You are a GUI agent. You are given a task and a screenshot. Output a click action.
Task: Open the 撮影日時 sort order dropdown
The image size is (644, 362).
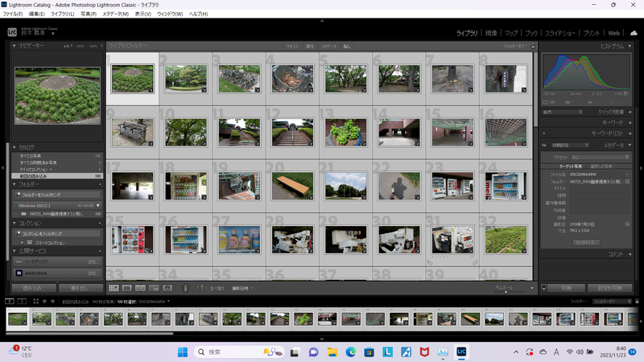tap(242, 288)
